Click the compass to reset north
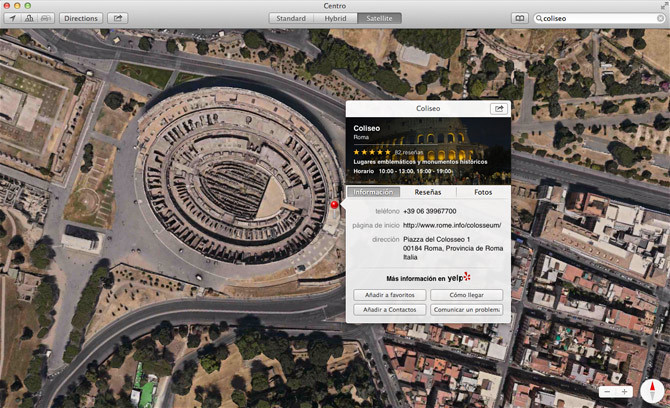Viewport: 670px width, 408px height. [653, 389]
